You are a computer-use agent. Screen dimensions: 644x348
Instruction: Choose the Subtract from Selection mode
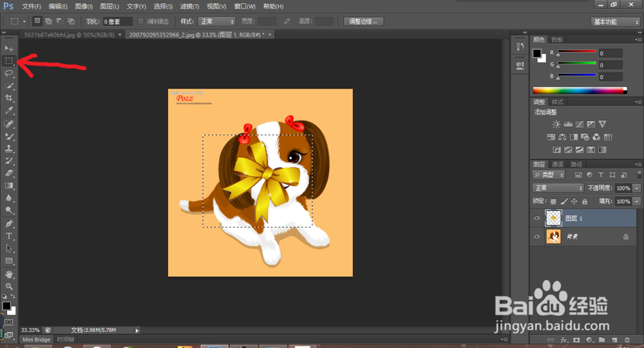pos(59,21)
